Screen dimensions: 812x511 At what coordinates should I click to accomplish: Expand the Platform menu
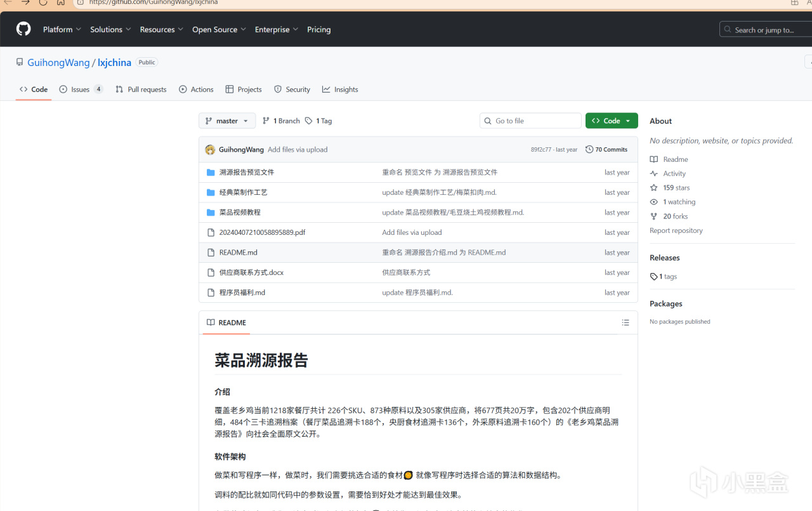62,29
